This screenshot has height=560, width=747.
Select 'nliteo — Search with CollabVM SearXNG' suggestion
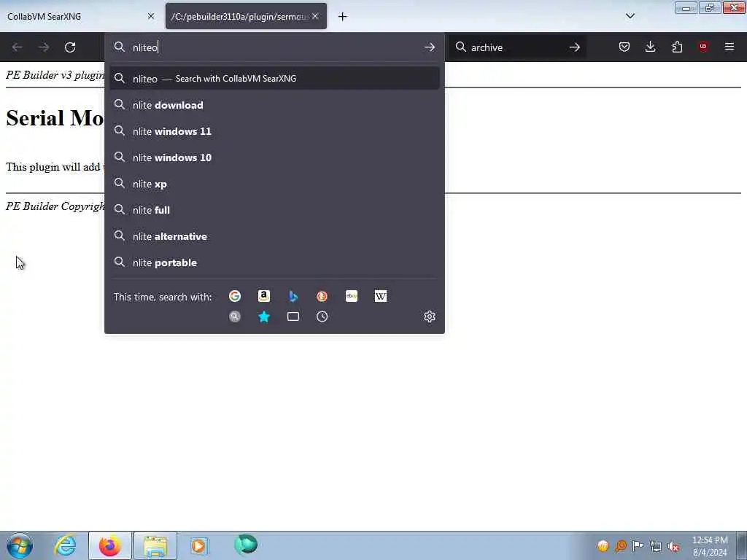(x=274, y=79)
